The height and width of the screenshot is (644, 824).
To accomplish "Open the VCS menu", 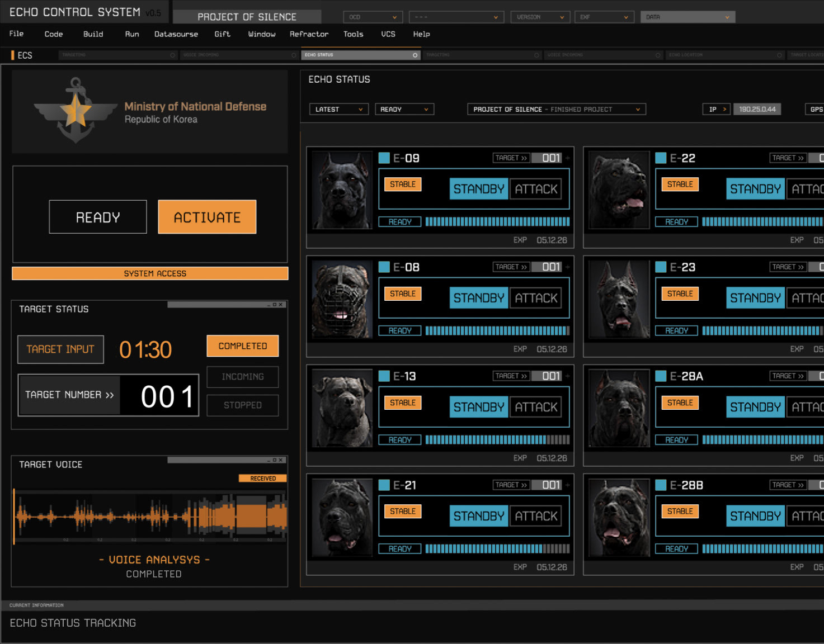I will (388, 34).
